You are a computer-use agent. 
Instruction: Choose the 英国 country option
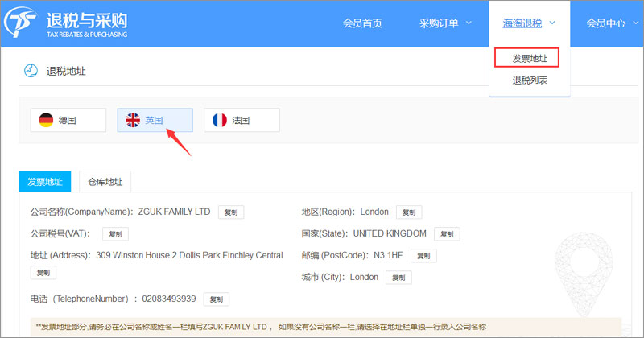point(155,120)
